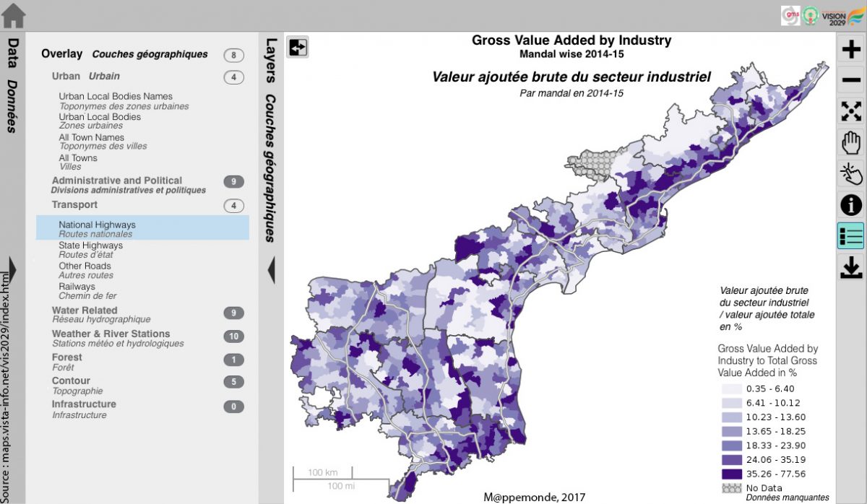
Task: Expand the Water Related group
Action: pos(85,310)
